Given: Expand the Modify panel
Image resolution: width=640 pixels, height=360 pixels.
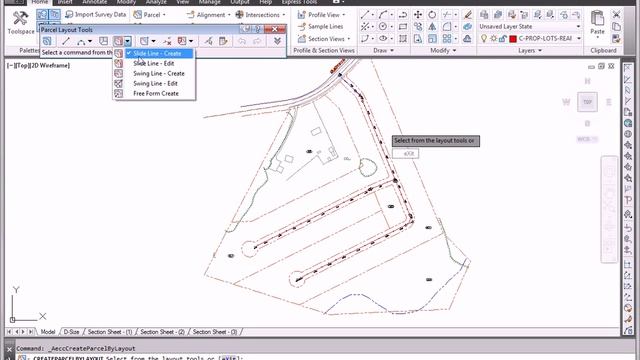Looking at the screenshot, I should tap(443, 51).
